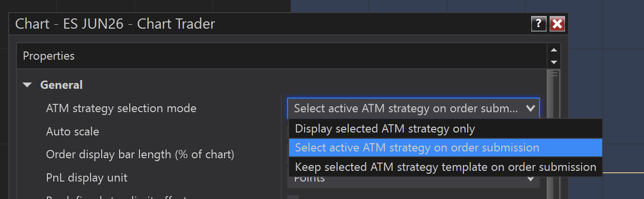Click the properties vertical scrollbar thumb
This screenshot has height=199, width=644.
tap(553, 92)
